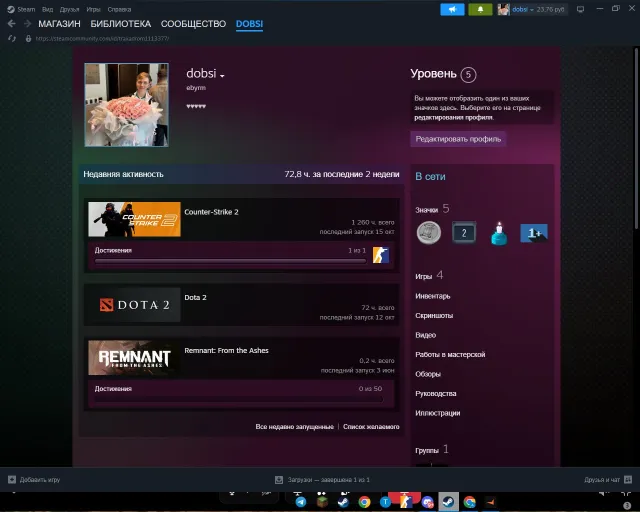640x512 pixels.
Task: Open the badge showing number 2
Action: [464, 233]
